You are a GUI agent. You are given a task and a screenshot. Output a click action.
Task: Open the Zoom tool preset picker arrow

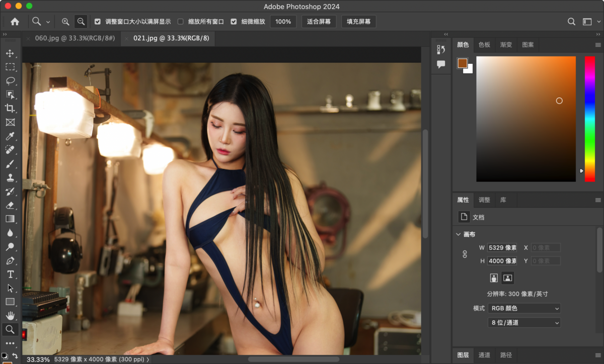48,22
